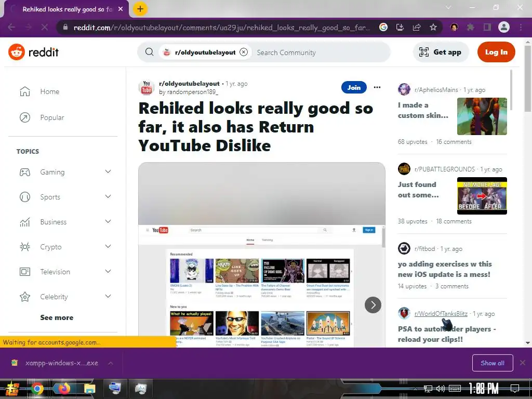The width and height of the screenshot is (532, 399).
Task: Stop loading the page
Action: point(45,27)
